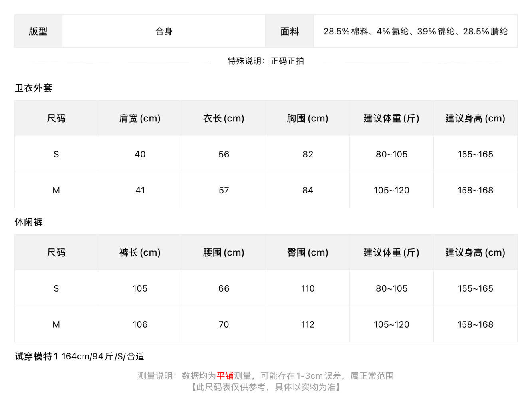
Task: Click the 特殊说明 正码正拍 note
Action: tap(266, 61)
